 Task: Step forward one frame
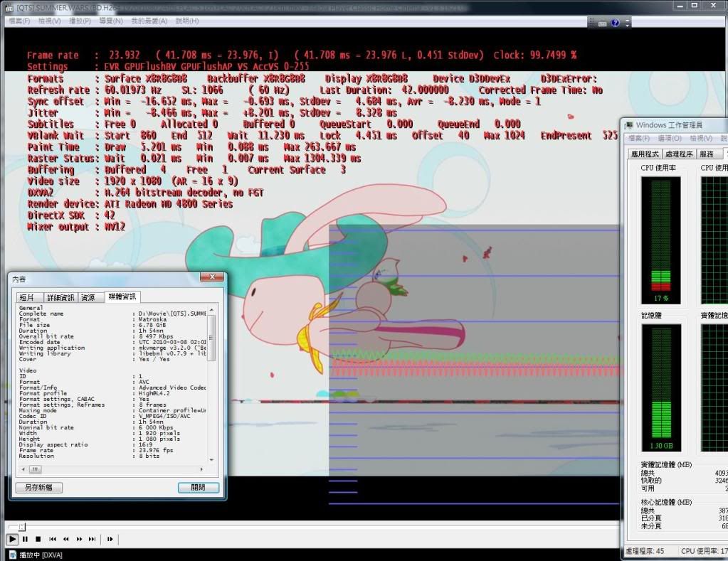point(110,539)
